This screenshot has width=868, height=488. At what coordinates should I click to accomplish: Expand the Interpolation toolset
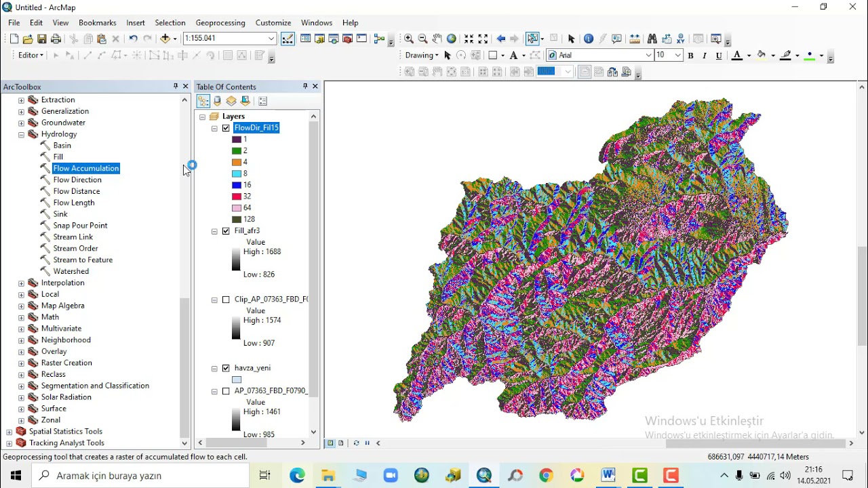(x=21, y=283)
